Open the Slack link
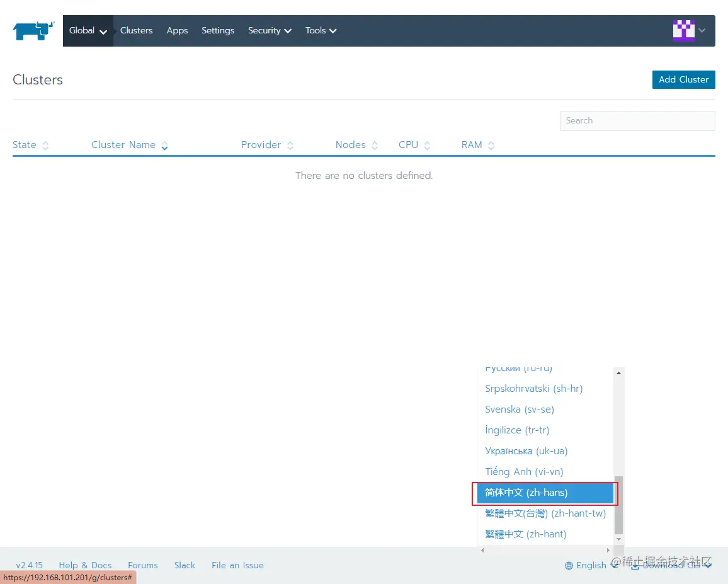728x584 pixels. tap(185, 566)
